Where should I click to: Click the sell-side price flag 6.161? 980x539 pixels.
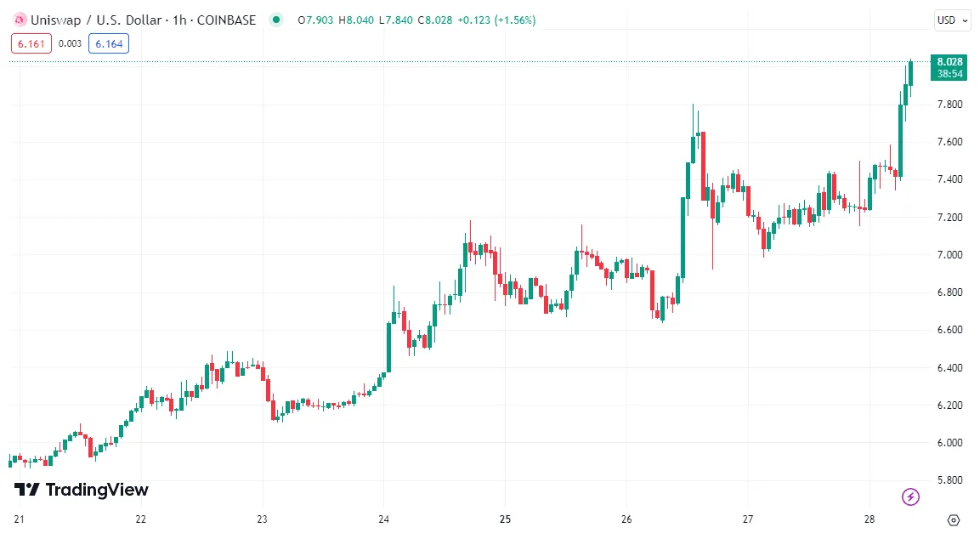pyautogui.click(x=31, y=43)
